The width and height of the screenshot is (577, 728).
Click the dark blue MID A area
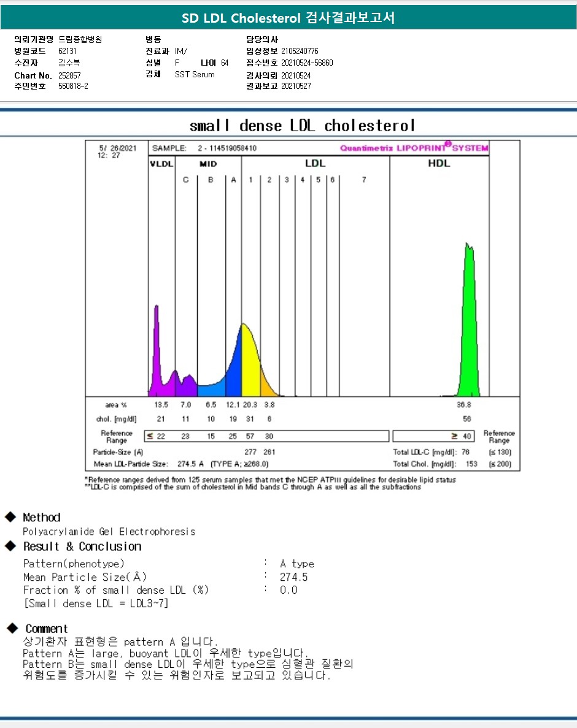[x=234, y=374]
